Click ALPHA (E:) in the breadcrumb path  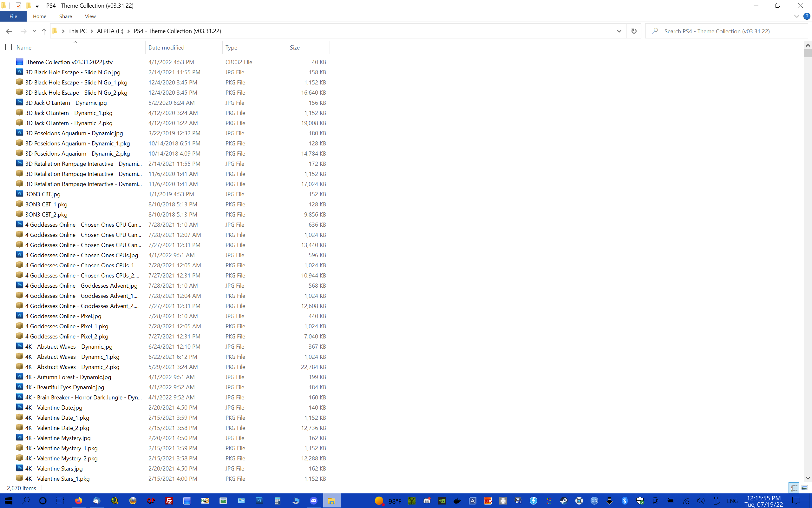110,31
